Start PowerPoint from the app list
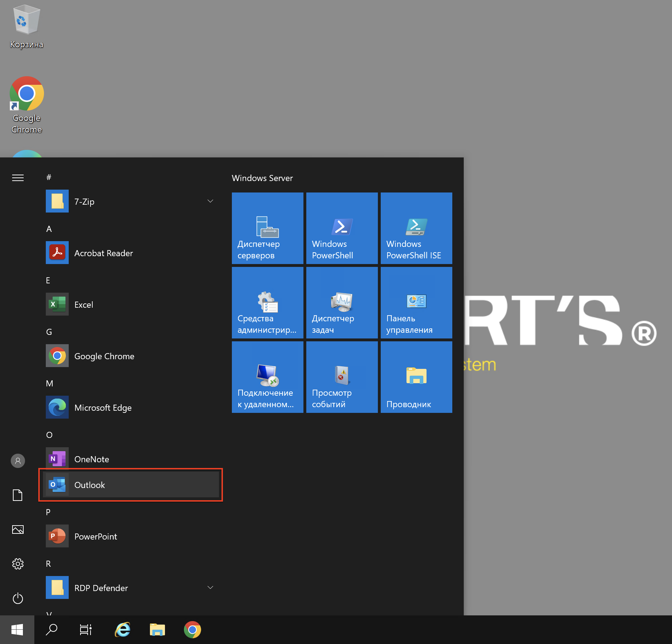 click(95, 536)
